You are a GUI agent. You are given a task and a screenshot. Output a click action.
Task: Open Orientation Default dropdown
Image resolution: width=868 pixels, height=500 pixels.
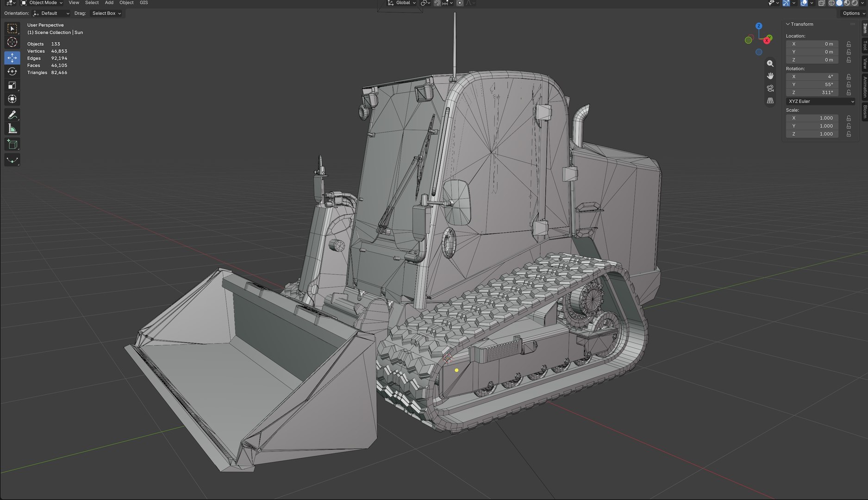tap(51, 13)
